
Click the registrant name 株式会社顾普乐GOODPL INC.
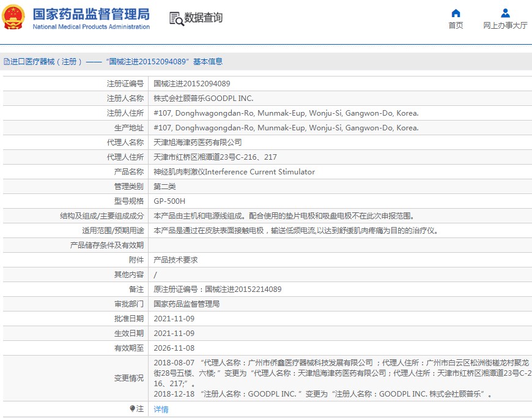(x=203, y=99)
